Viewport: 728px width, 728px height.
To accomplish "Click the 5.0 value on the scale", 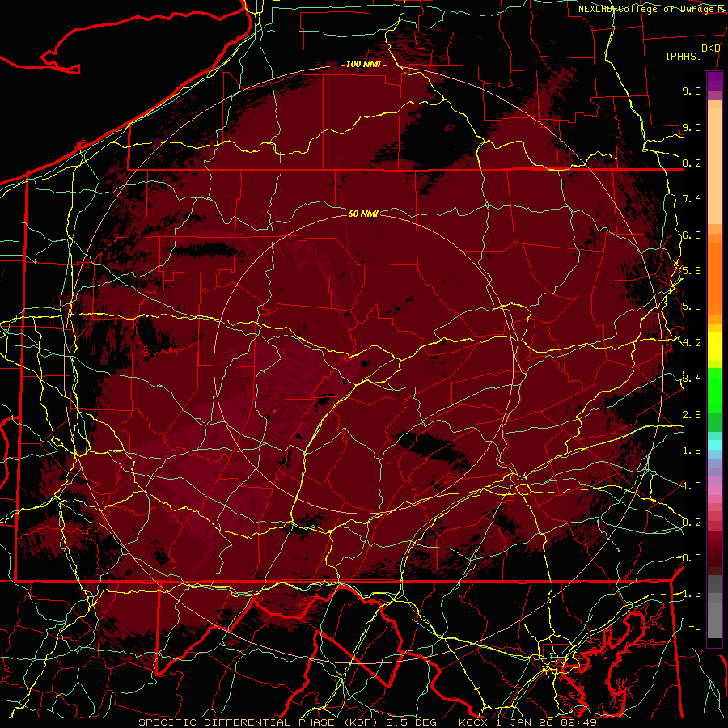I will [692, 307].
